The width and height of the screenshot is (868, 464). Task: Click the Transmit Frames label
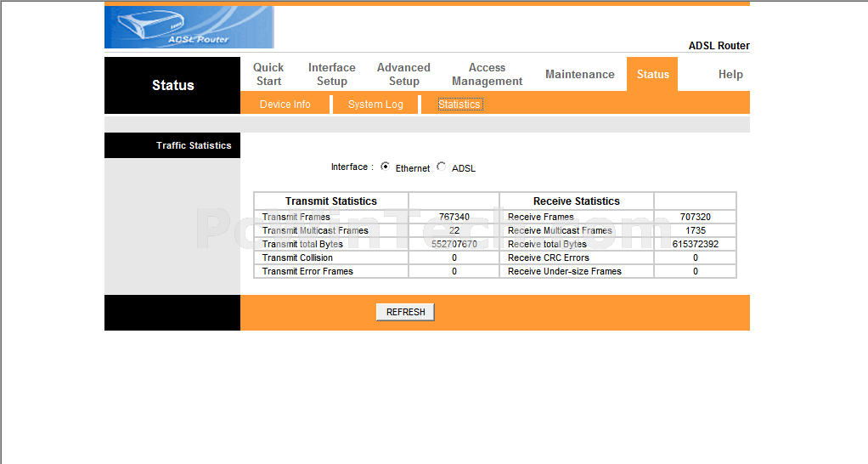click(x=296, y=217)
